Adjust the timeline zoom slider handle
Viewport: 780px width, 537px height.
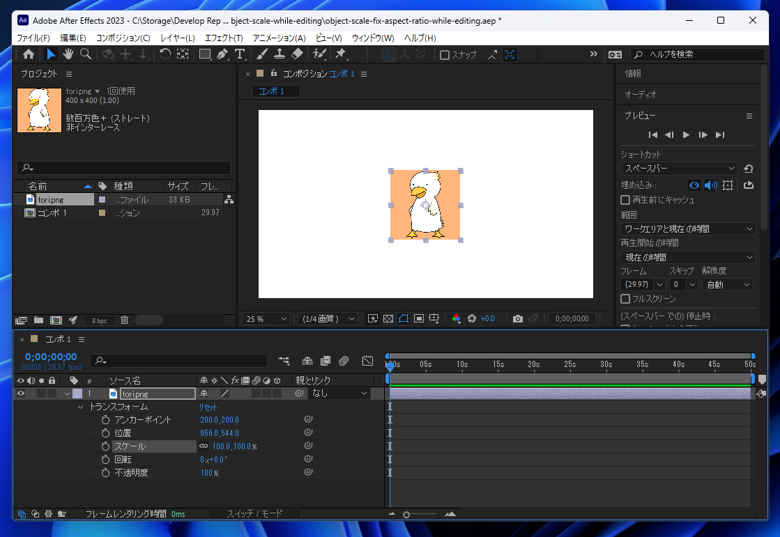(406, 515)
